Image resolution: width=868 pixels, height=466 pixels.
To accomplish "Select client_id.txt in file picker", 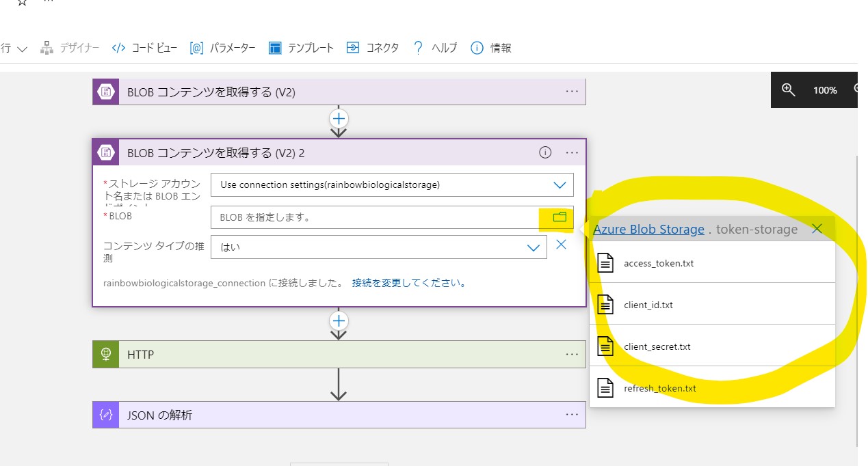I will click(712, 304).
